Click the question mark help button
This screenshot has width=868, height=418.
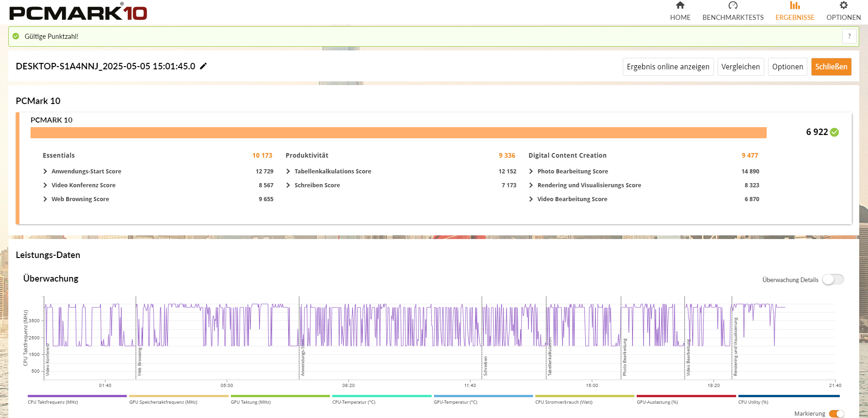[x=849, y=36]
